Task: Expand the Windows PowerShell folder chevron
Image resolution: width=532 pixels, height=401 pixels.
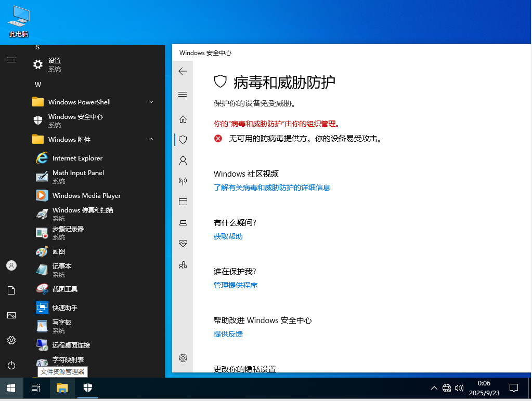Action: point(151,102)
